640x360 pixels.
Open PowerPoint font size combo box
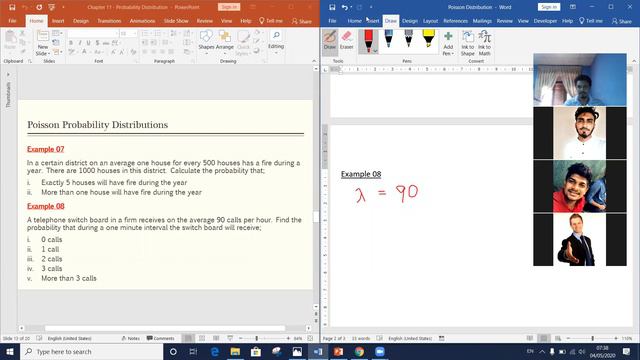(x=128, y=33)
